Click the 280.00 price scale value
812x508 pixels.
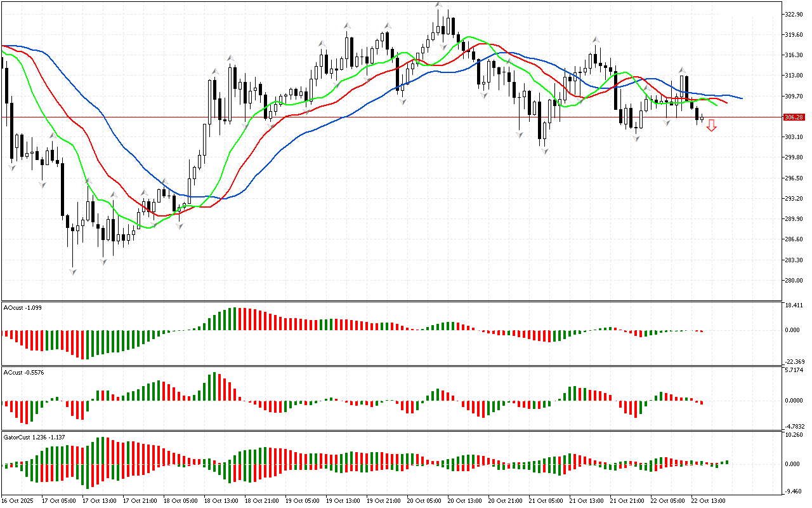click(794, 280)
